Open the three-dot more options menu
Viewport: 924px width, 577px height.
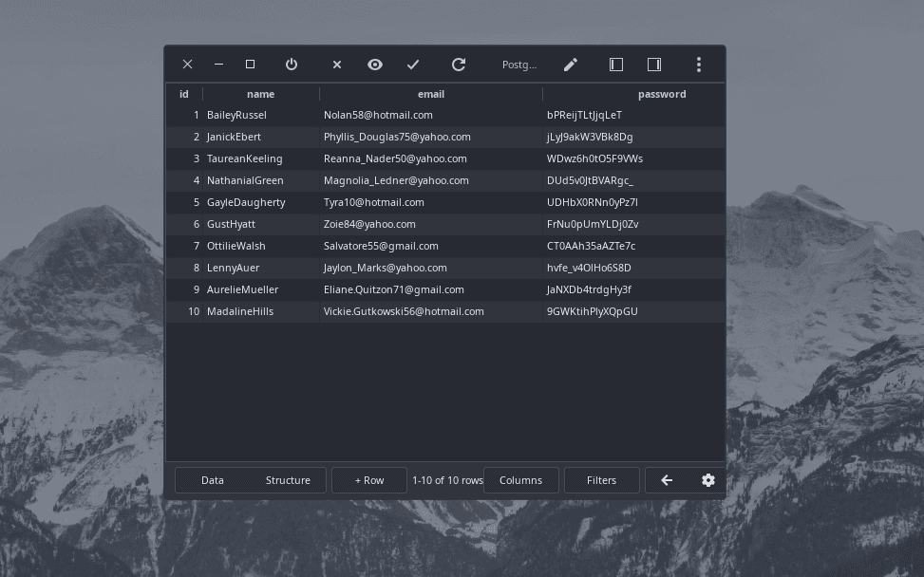tap(699, 65)
